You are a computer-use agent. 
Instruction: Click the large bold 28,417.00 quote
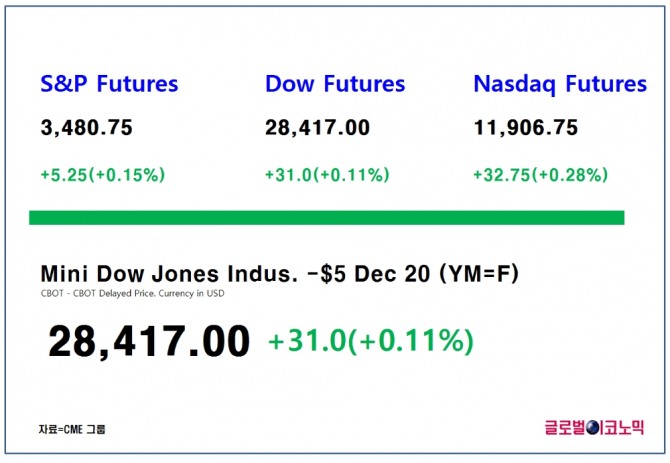(149, 341)
